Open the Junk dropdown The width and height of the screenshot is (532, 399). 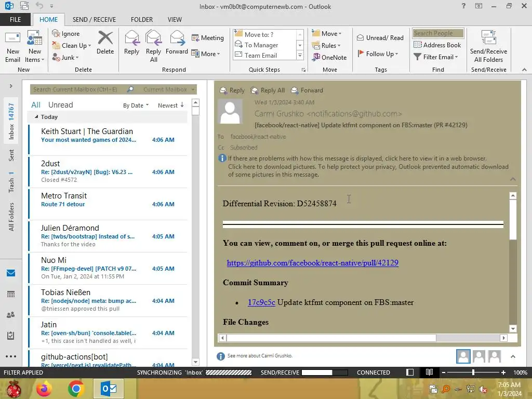(65, 57)
